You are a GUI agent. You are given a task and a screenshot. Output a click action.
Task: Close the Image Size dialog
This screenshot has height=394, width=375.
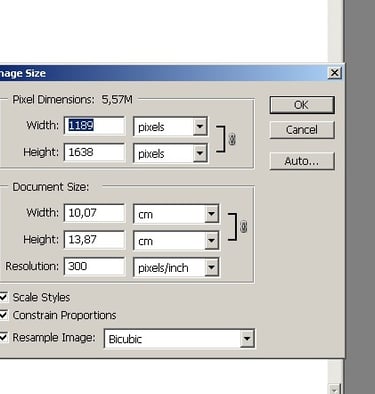point(334,73)
